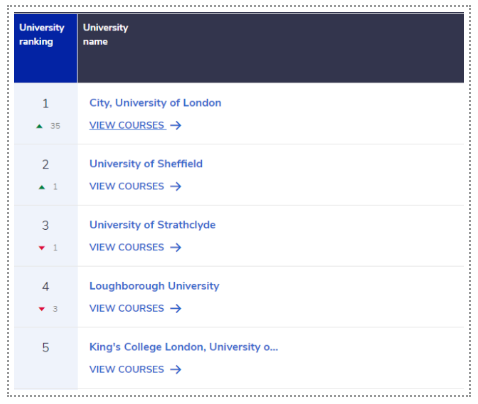Click arrow icon in King's College View Courses row
The image size is (478, 404).
pos(176,369)
